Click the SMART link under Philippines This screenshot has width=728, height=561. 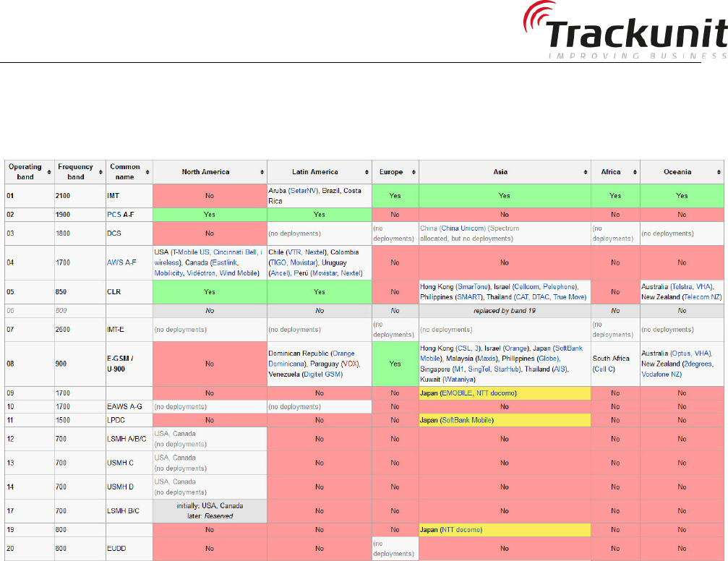point(469,296)
